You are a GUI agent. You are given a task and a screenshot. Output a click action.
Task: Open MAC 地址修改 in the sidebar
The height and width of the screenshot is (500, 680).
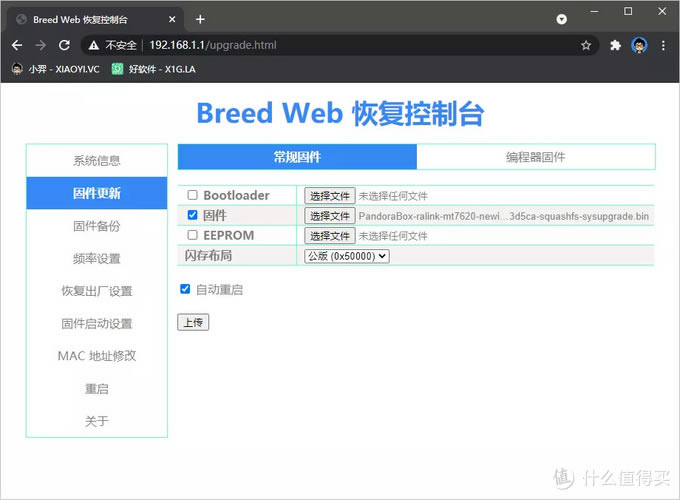(x=97, y=356)
